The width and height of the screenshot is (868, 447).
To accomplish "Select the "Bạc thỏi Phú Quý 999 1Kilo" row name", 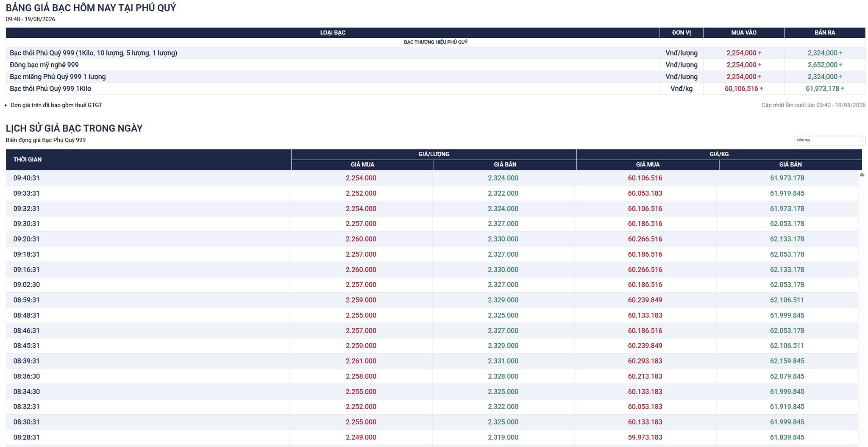I will pyautogui.click(x=50, y=89).
